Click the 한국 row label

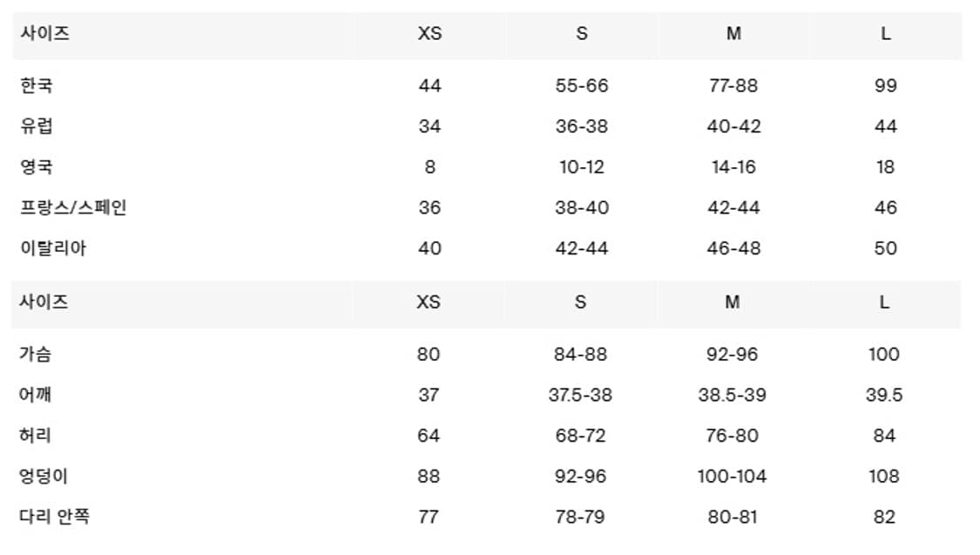pyautogui.click(x=37, y=85)
